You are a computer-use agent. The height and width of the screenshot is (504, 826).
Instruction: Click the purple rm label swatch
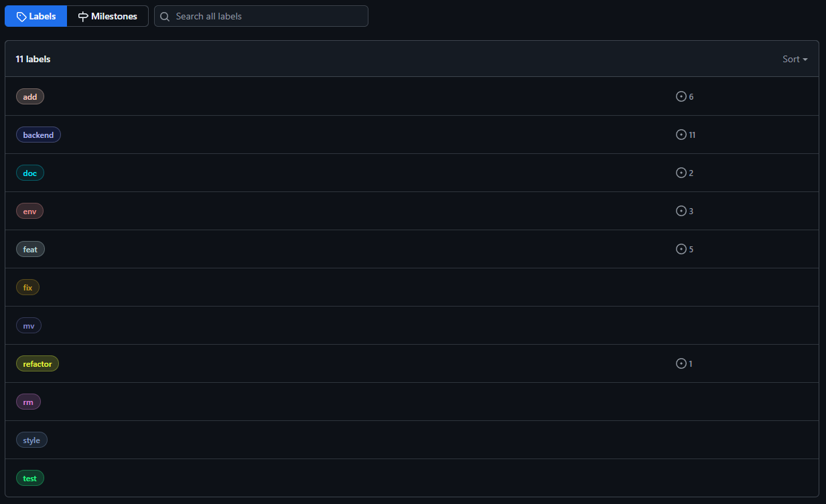[x=28, y=402]
